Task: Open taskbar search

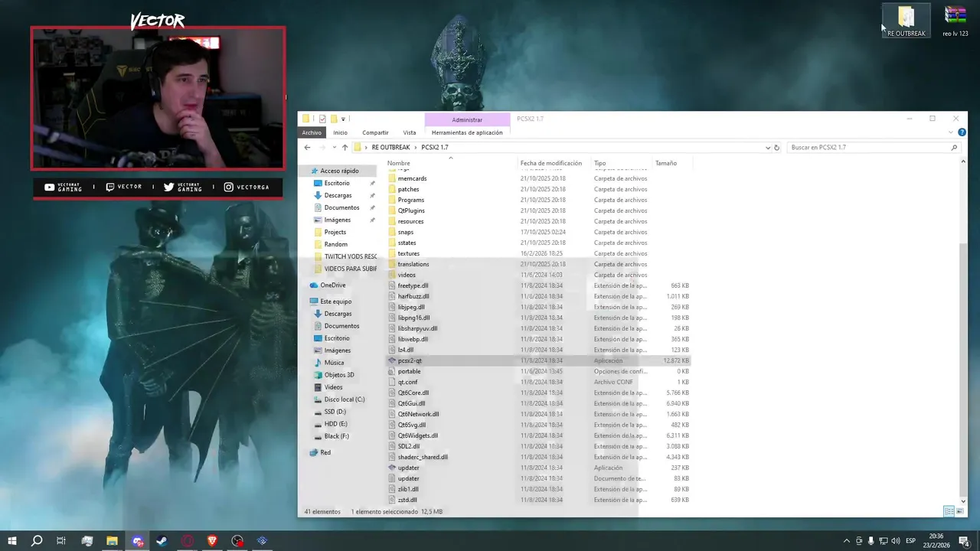Action: [x=37, y=540]
